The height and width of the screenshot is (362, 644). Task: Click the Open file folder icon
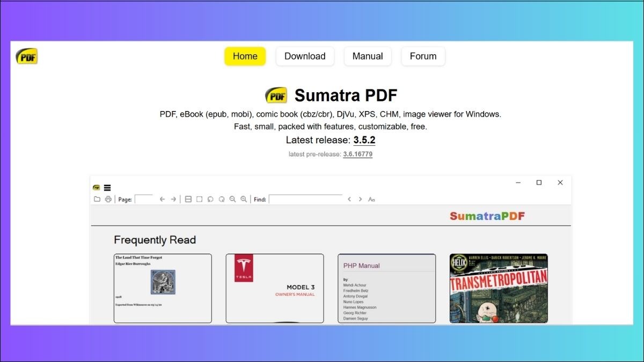97,199
